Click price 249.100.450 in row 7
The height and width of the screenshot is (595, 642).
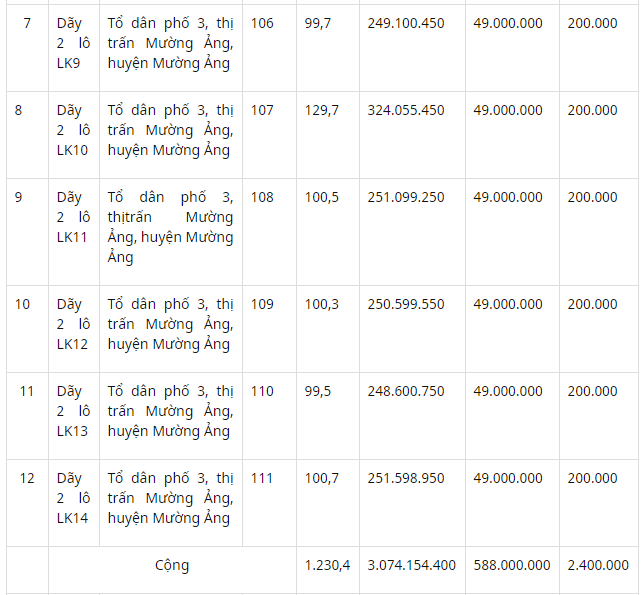coord(405,23)
